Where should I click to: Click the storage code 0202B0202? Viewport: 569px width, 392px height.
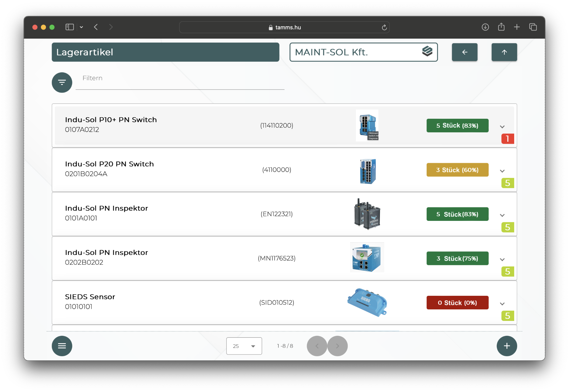pos(84,262)
